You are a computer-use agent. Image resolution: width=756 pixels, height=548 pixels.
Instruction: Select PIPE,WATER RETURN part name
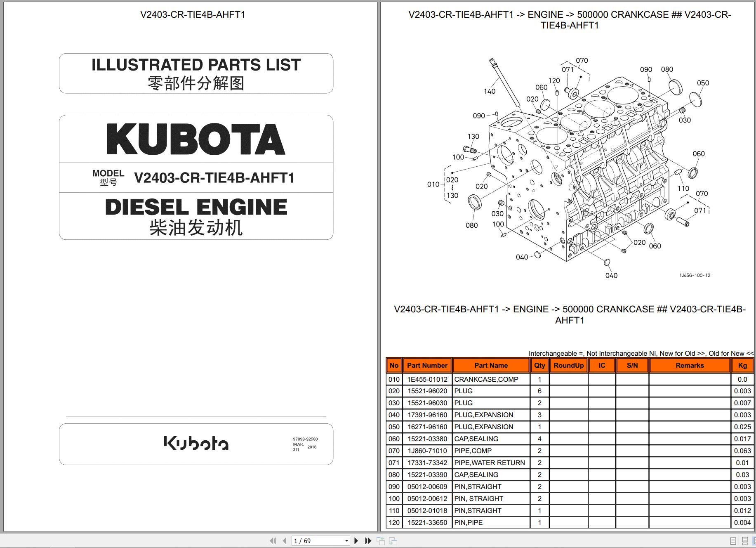click(490, 463)
